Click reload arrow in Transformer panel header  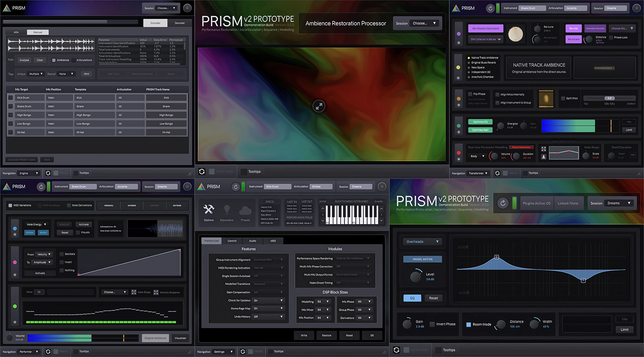[490, 8]
